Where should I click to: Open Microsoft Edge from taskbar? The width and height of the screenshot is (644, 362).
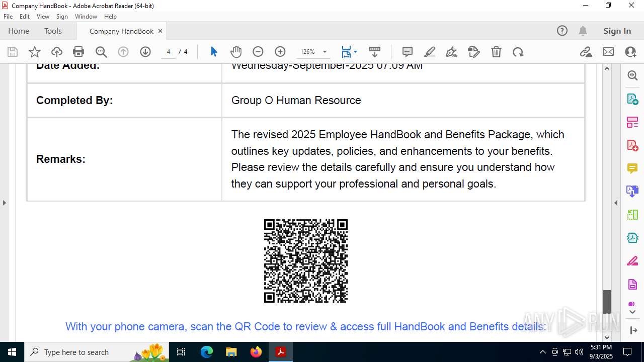tap(207, 352)
